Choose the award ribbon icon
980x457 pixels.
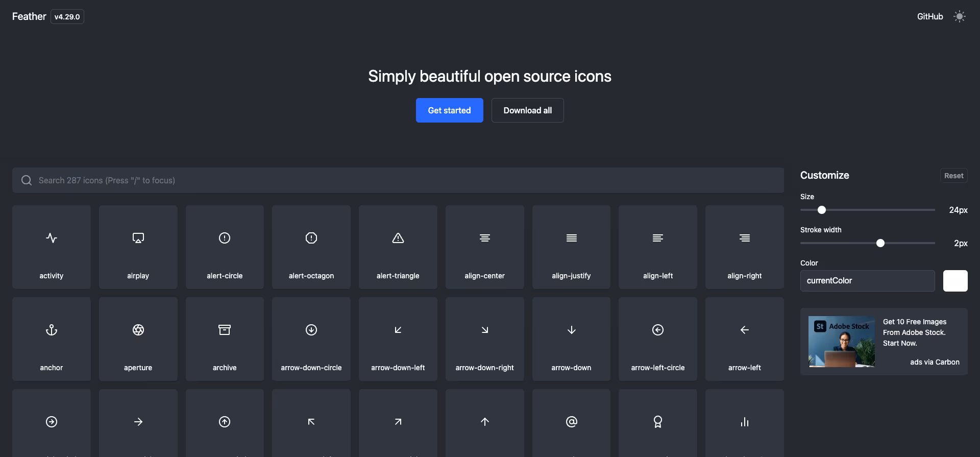(x=658, y=423)
